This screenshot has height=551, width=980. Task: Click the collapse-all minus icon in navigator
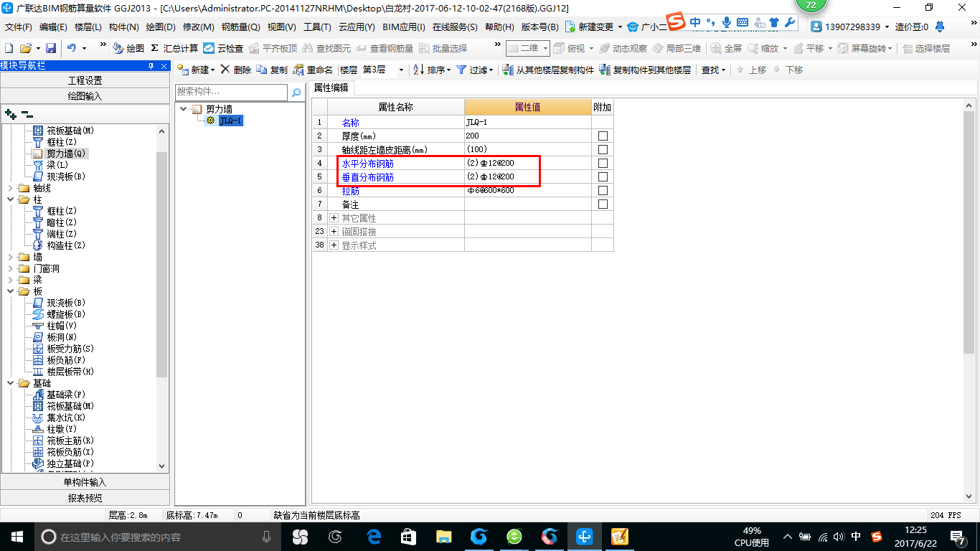click(27, 114)
